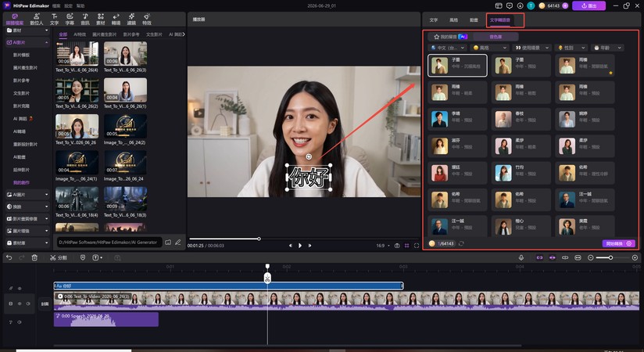Screen dimensions: 644x352
Task: Open the 特效 effects tool
Action: pos(147,19)
